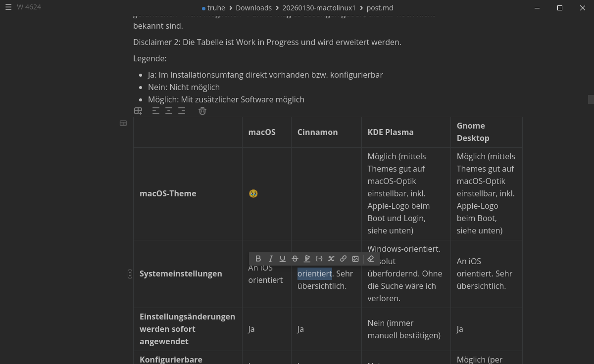Select the Bold formatting icon
594x364 pixels.
click(x=258, y=259)
